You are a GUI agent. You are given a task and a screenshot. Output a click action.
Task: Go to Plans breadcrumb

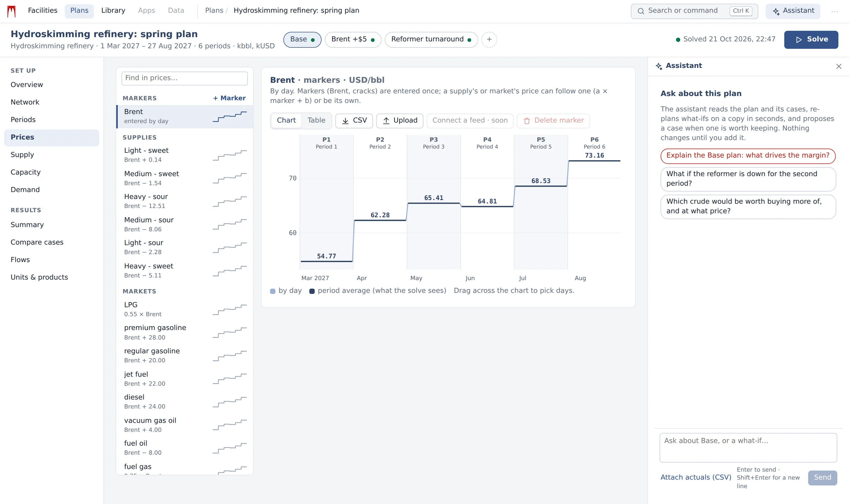click(214, 11)
